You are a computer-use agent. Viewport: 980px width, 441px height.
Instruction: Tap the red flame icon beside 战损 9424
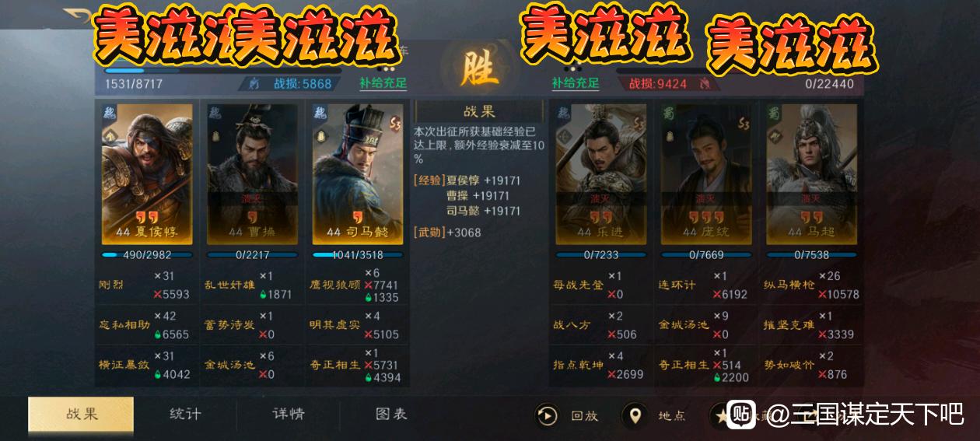point(705,83)
